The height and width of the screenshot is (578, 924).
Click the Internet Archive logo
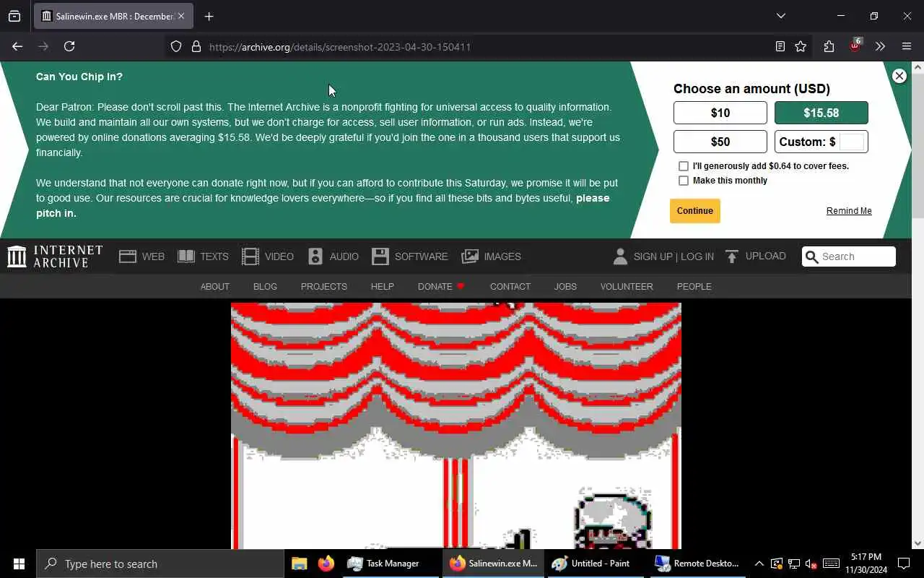(x=55, y=256)
